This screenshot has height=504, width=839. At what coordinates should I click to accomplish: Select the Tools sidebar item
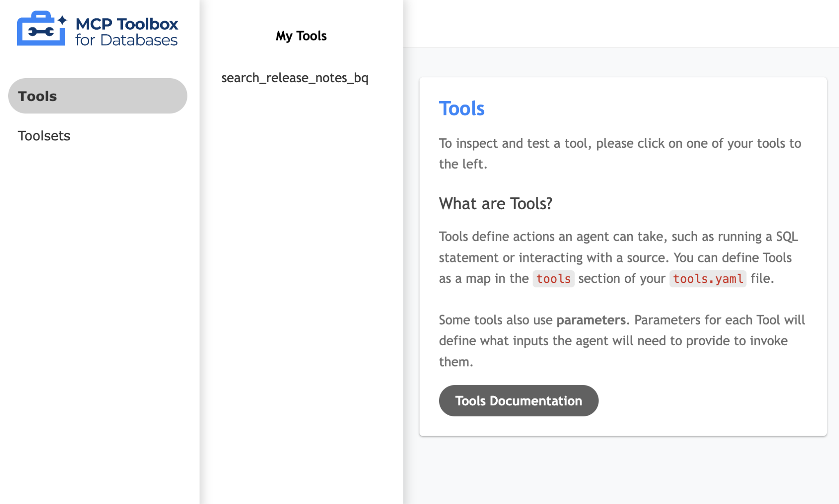98,96
